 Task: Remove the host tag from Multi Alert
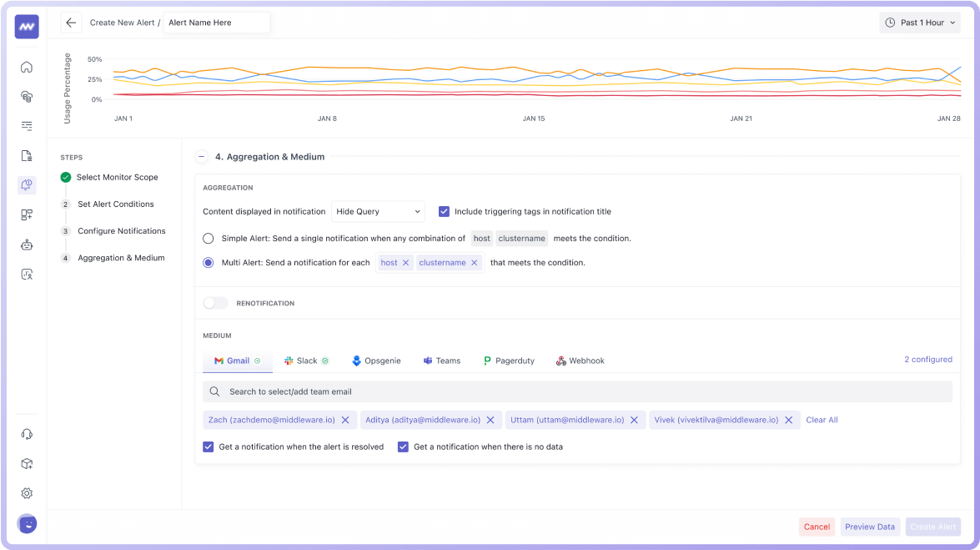pos(405,263)
